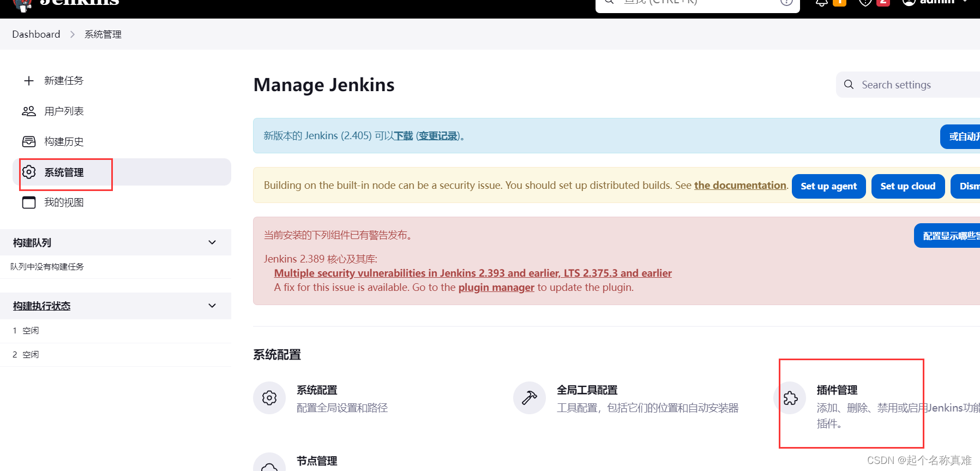Click 队列中没有构建任务 text
Screen dimensions: 980x471
pyautogui.click(x=47, y=267)
